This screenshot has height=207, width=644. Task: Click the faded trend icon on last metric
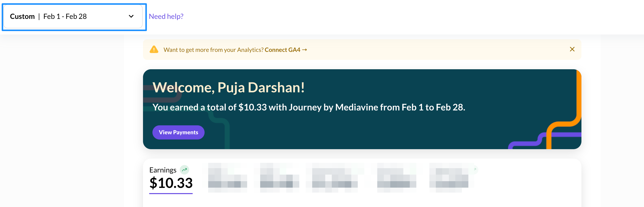[475, 169]
